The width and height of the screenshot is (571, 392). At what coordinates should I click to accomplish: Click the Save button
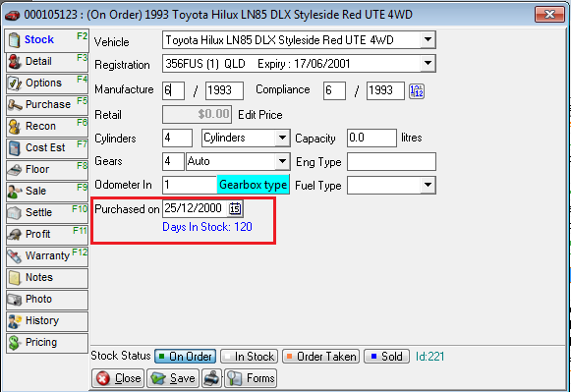(x=173, y=378)
